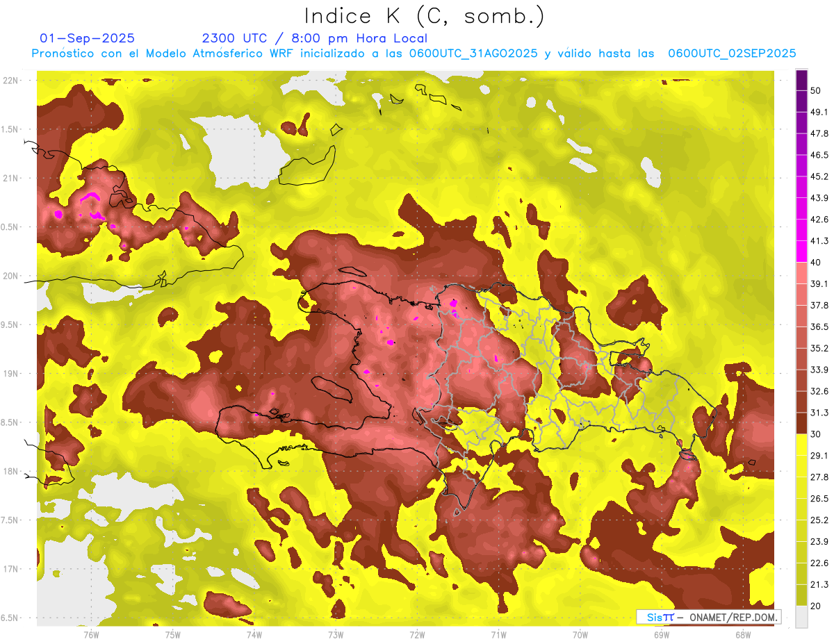
Task: Click the '32.6' colorbar value
Action: pos(819,391)
